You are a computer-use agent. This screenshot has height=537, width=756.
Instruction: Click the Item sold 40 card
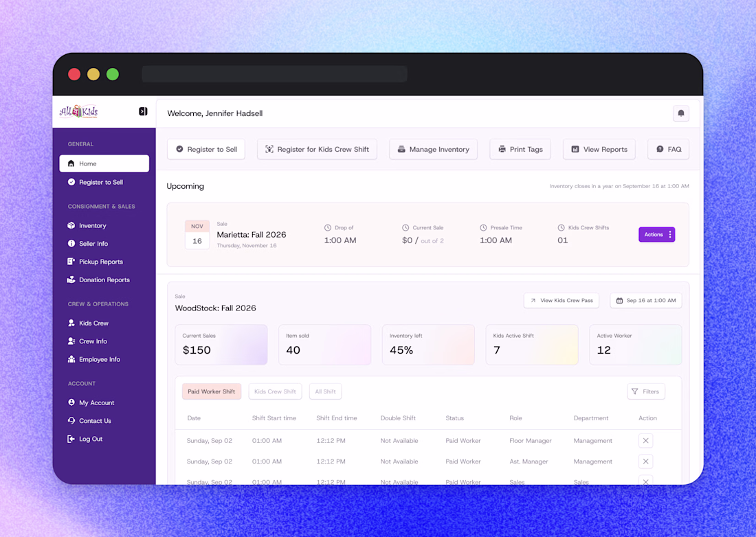324,344
